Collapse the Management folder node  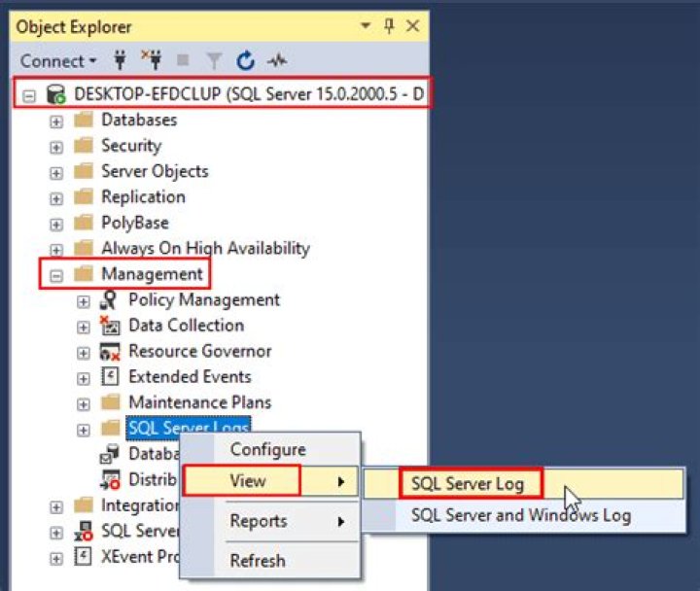click(56, 276)
